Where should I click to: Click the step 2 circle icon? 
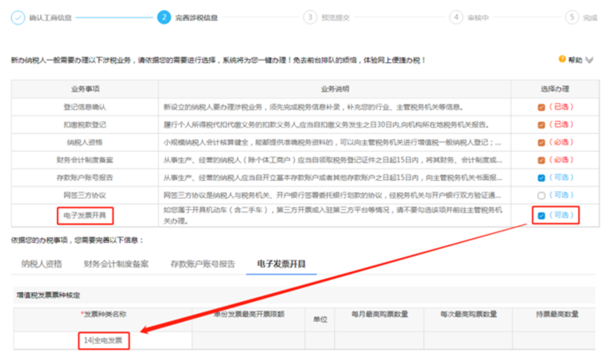pos(164,18)
